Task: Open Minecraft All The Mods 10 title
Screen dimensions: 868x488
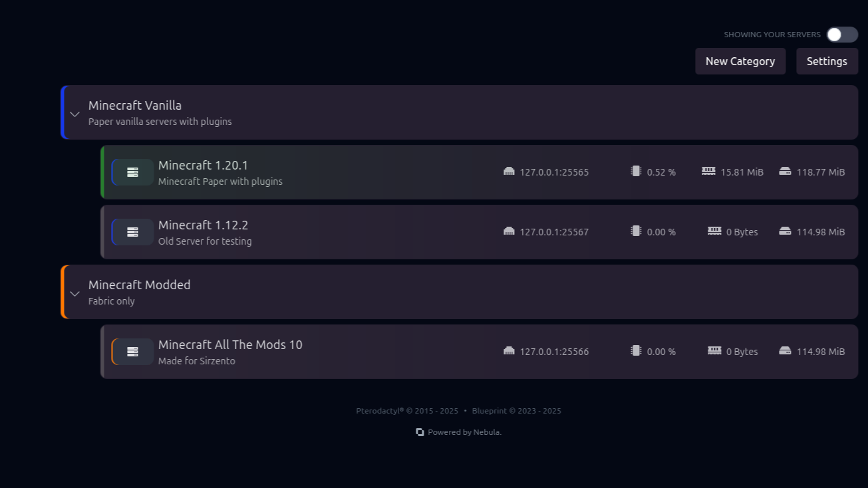Action: pyautogui.click(x=230, y=345)
